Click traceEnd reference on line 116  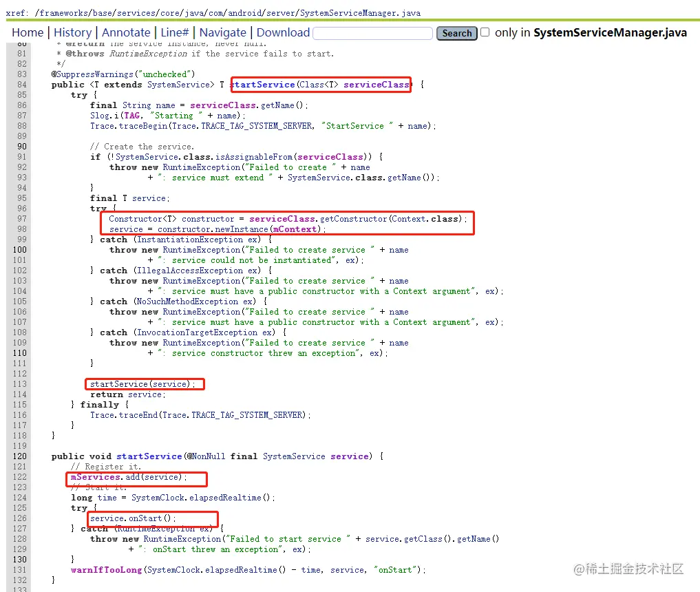point(138,415)
